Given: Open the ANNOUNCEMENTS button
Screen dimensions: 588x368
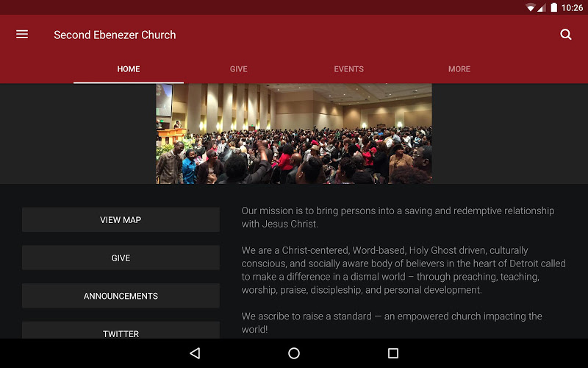Looking at the screenshot, I should point(121,296).
